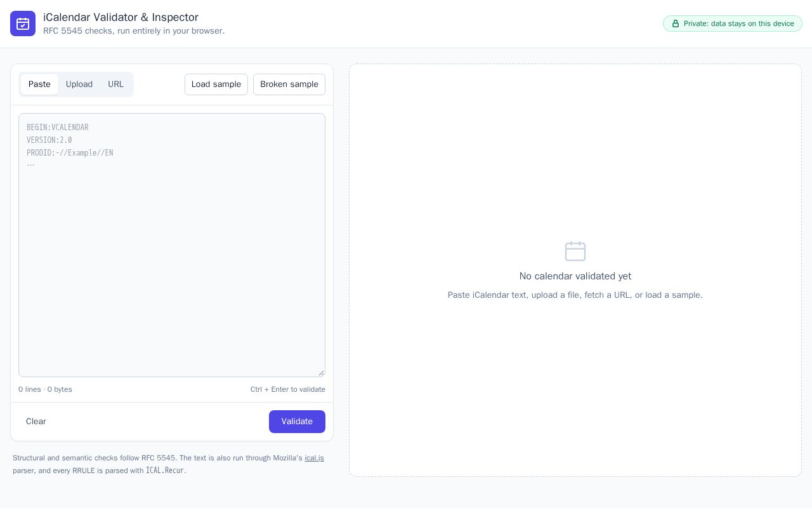The height and width of the screenshot is (508, 812).
Task: Load the Broken sample
Action: (289, 84)
